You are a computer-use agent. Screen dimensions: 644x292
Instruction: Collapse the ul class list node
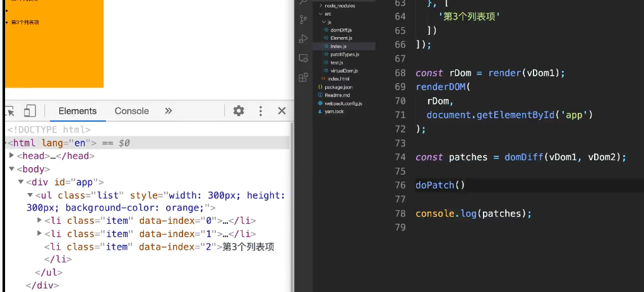30,195
